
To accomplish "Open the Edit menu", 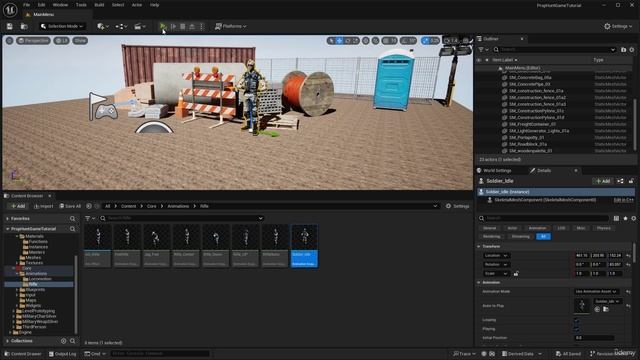I will coord(42,5).
